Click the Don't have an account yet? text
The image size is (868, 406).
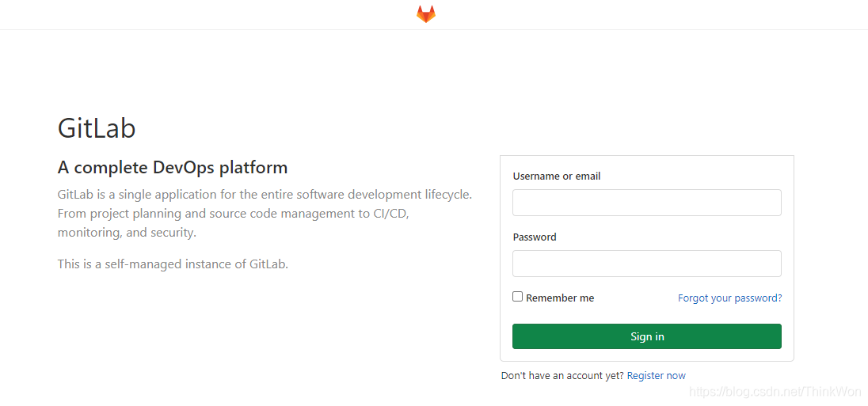tap(562, 376)
